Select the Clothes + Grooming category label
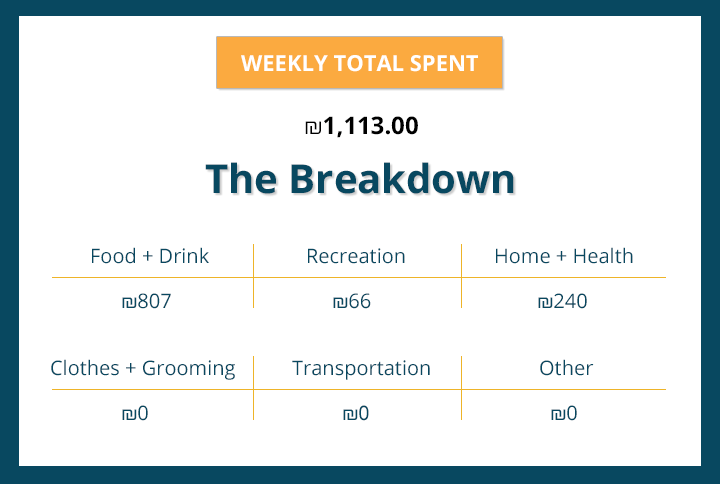Viewport: 720px width, 484px height. (143, 368)
